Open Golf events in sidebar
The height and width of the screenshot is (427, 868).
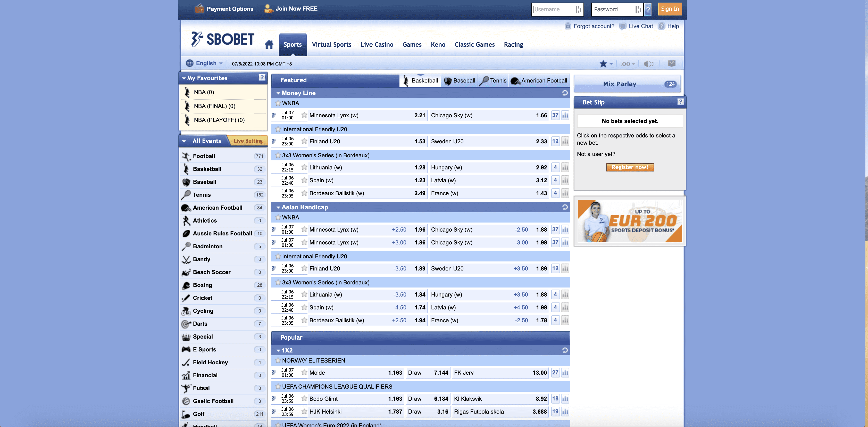[223, 414]
